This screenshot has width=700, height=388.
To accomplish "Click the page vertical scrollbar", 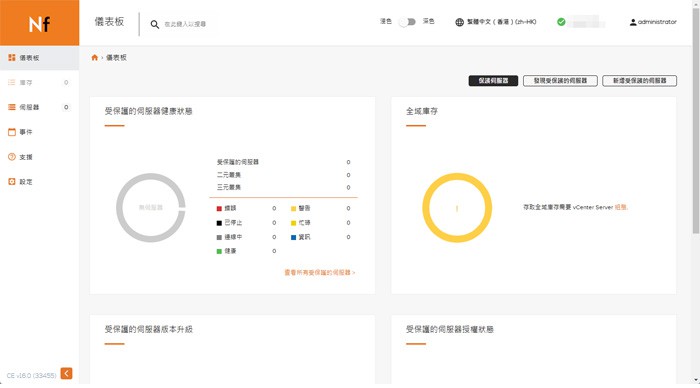I will [696, 121].
